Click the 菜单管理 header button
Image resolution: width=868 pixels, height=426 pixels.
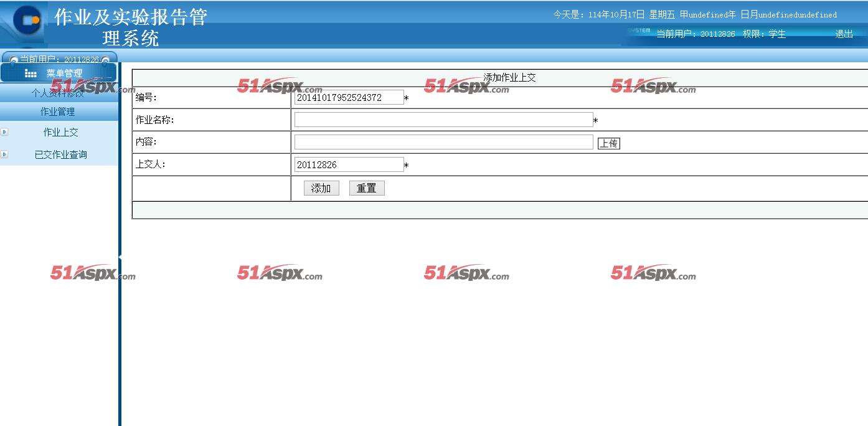[x=58, y=73]
